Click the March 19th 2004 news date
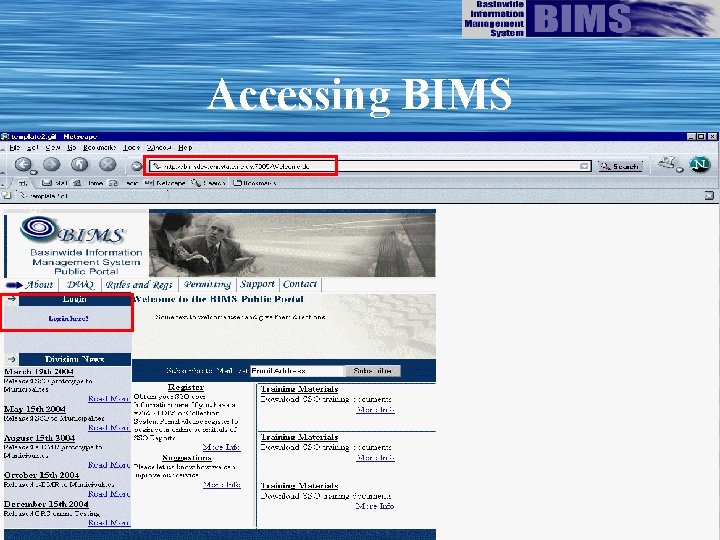 (x=39, y=371)
